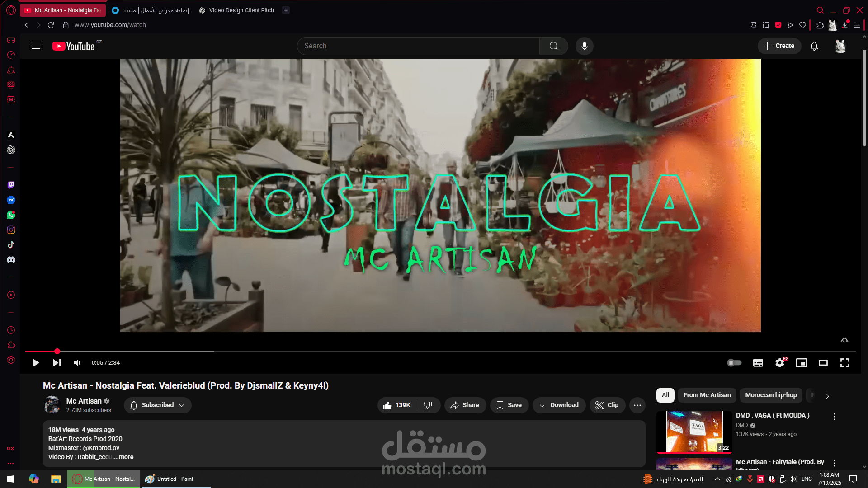
Task: Open Opera sidebar settings gear
Action: point(11,360)
